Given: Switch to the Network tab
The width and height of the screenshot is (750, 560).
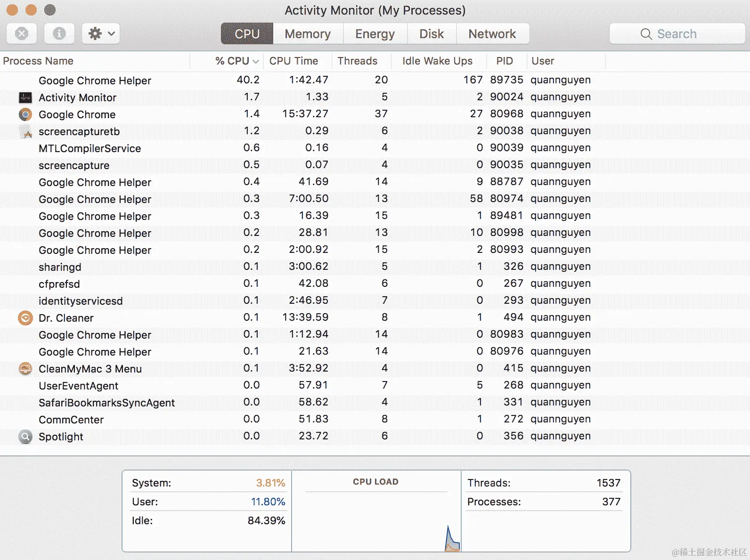Looking at the screenshot, I should pos(492,34).
